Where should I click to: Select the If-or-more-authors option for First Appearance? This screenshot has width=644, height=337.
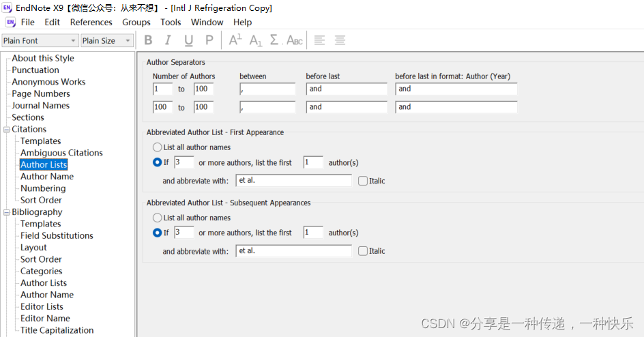point(158,162)
